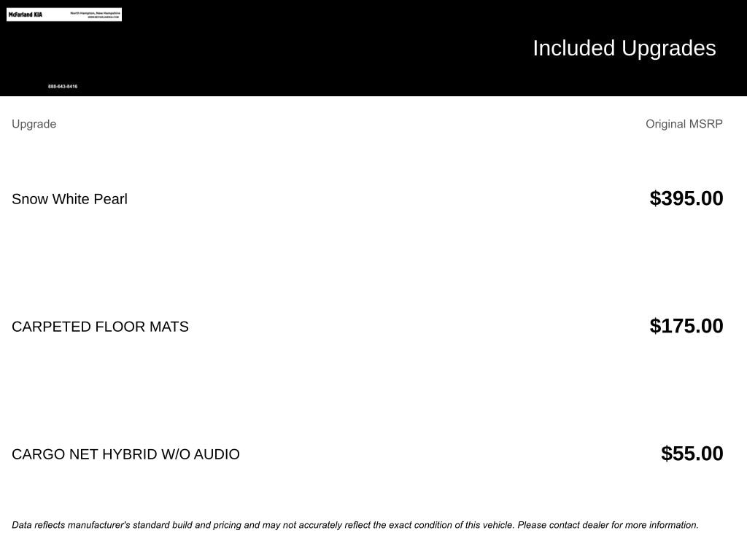Click the 888-643-8416 phone number
747x560 pixels.
tap(63, 87)
